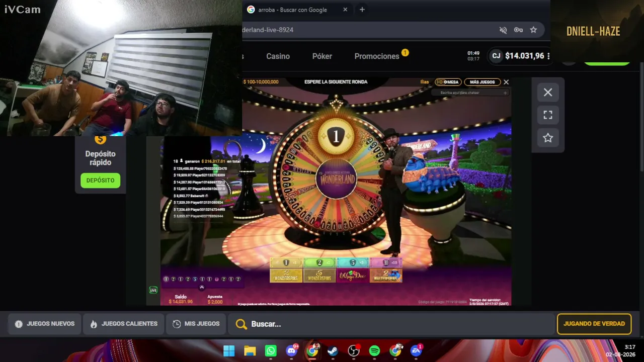Open Discord from the taskbar

[292, 350]
